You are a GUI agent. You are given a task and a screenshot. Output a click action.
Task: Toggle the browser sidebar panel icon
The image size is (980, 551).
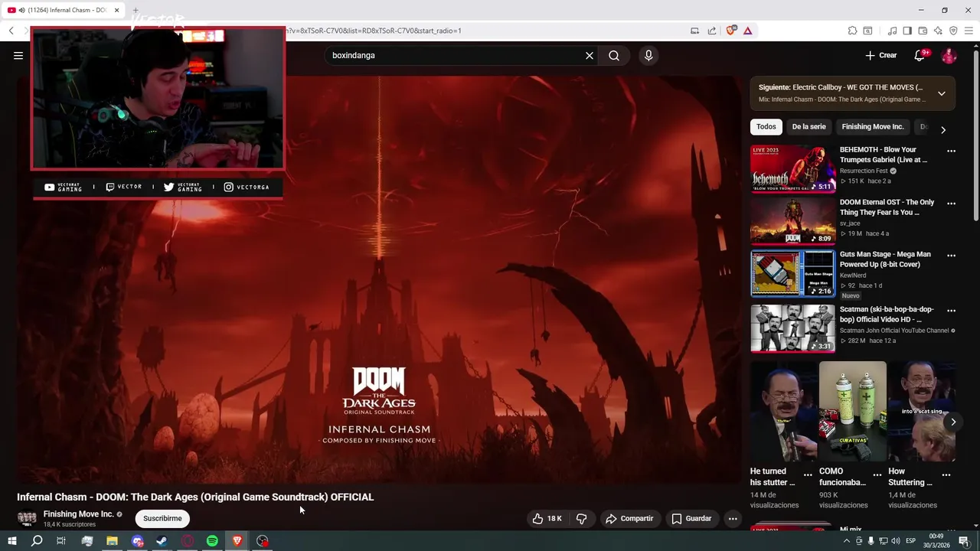tap(907, 31)
